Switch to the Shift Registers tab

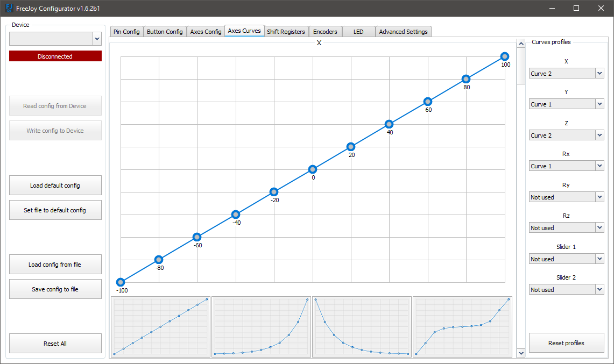286,32
